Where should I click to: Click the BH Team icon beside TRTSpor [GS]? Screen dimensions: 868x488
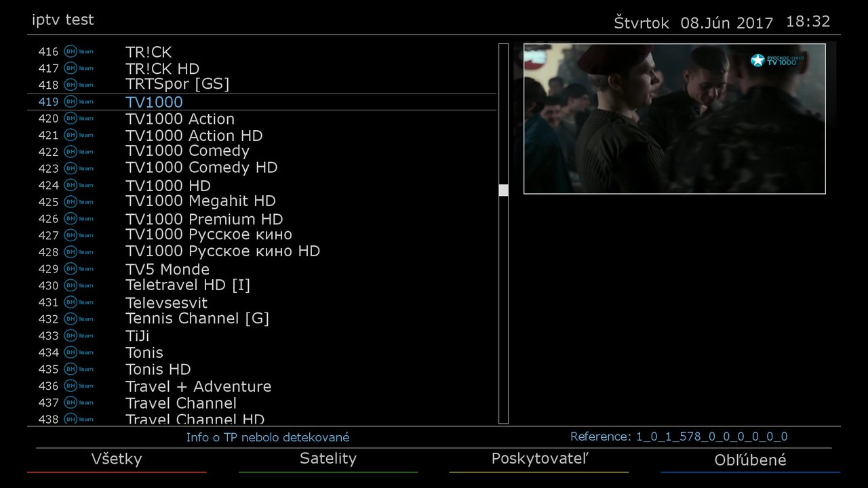[x=79, y=85]
